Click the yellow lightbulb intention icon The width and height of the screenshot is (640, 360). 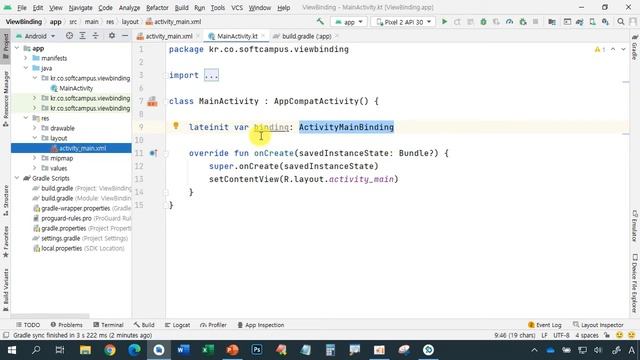[x=176, y=125]
